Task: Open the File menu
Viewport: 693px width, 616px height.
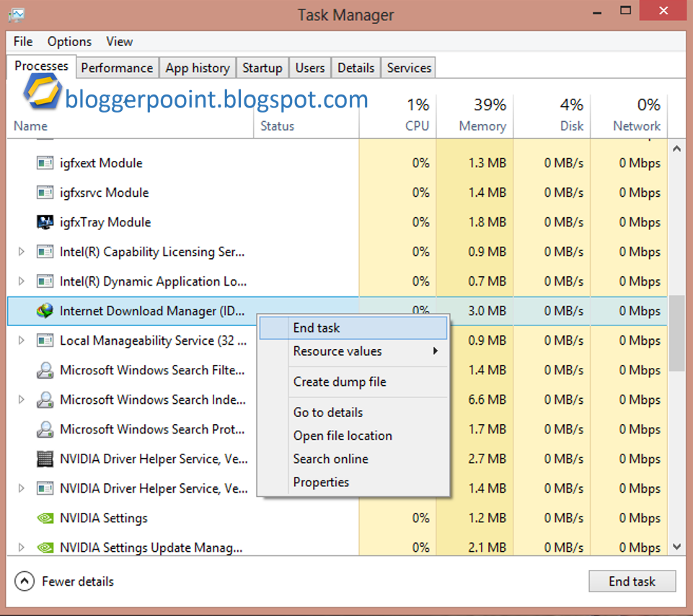Action: [23, 42]
